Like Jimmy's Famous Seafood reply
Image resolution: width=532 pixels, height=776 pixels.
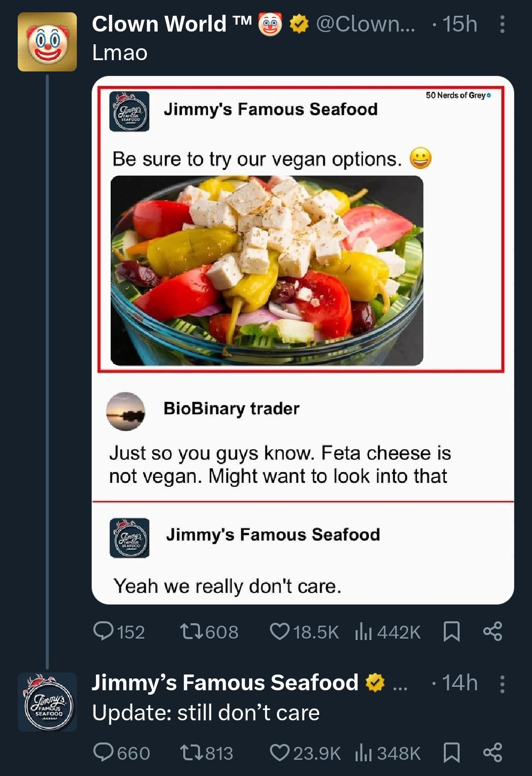point(280,752)
